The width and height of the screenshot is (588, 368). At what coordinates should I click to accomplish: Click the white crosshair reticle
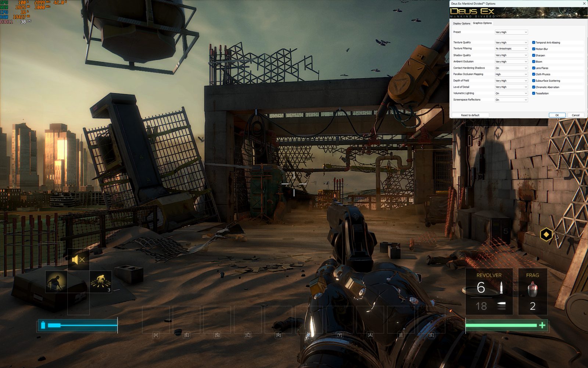pos(294,184)
